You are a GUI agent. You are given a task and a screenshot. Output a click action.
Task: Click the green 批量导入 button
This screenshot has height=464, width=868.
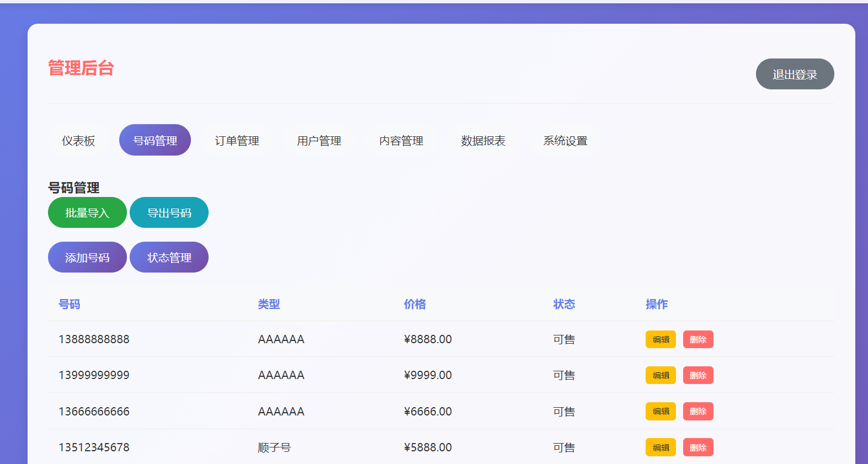click(x=87, y=212)
